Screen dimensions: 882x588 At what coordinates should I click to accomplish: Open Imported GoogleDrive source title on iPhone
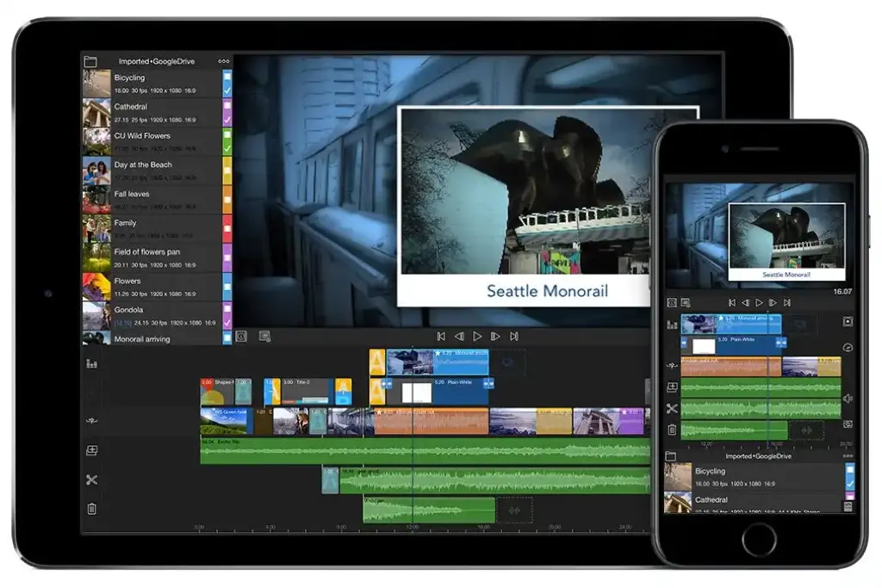coord(758,456)
